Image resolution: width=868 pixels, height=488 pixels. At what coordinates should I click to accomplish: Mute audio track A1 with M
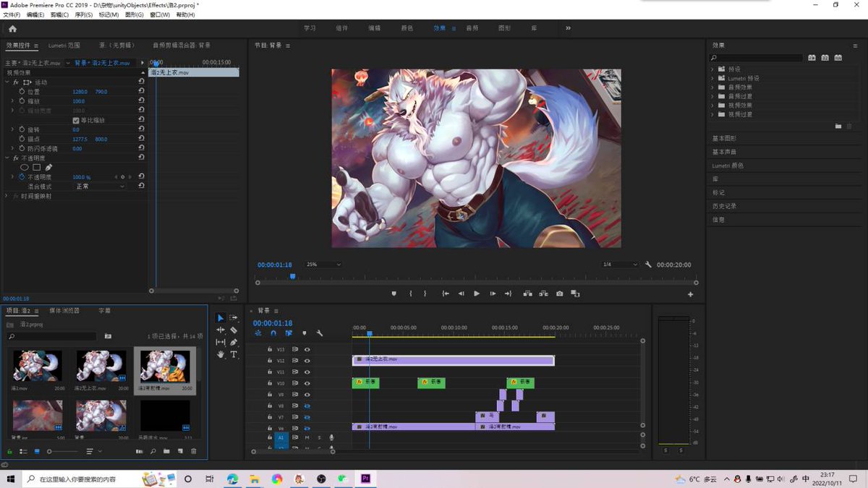307,437
